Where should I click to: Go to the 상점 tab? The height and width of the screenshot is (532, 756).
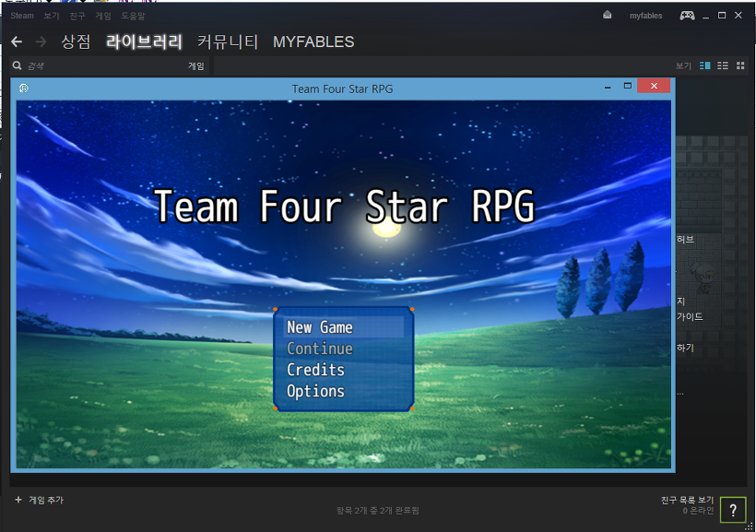76,42
